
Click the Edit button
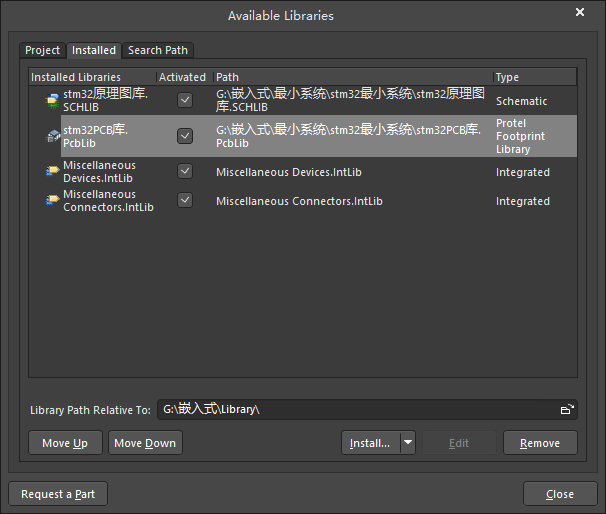pos(459,443)
